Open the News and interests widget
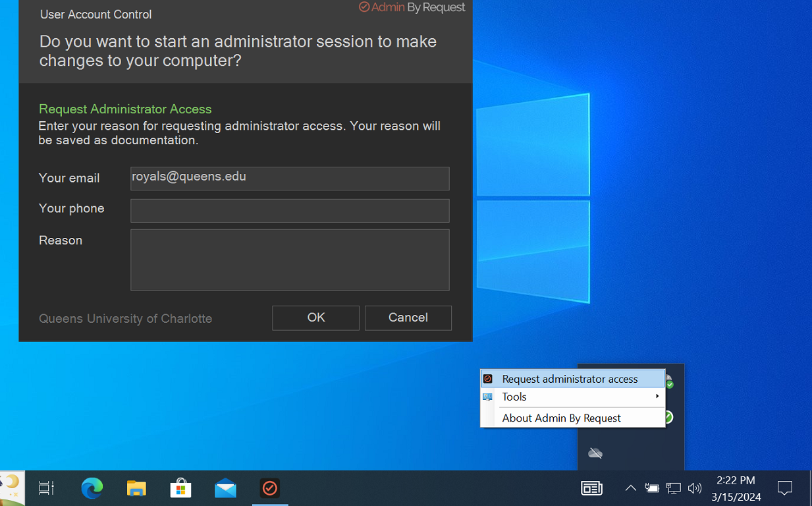 [x=591, y=488]
